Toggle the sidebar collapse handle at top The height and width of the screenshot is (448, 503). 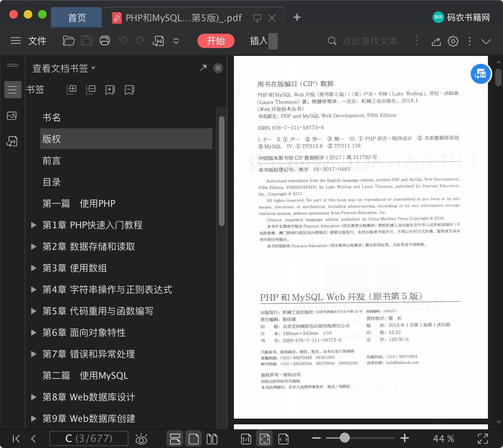[x=13, y=65]
